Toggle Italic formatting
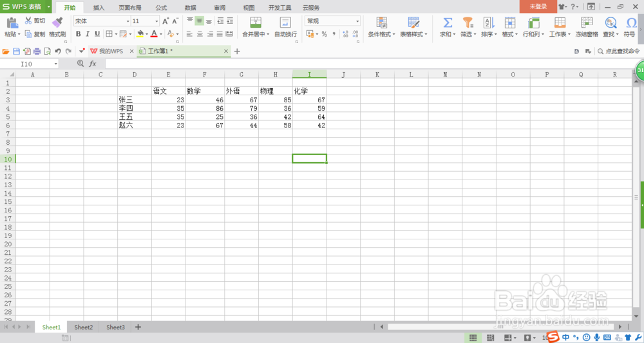 [88, 33]
